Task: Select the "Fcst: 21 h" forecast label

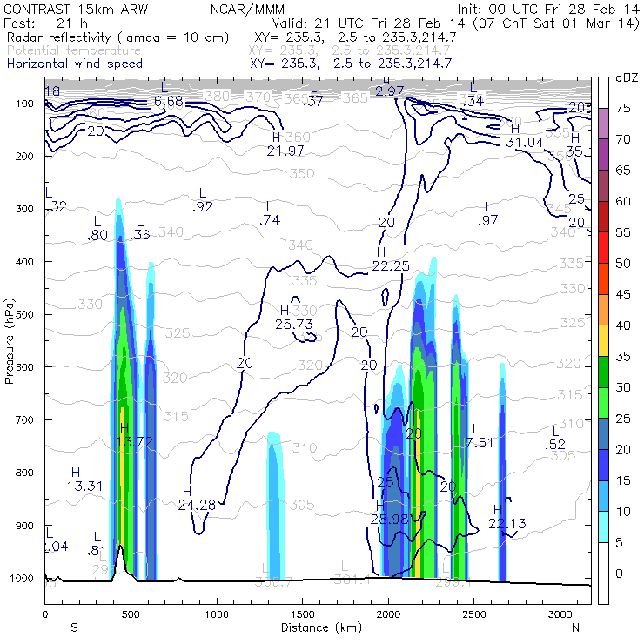Action: click(45, 23)
